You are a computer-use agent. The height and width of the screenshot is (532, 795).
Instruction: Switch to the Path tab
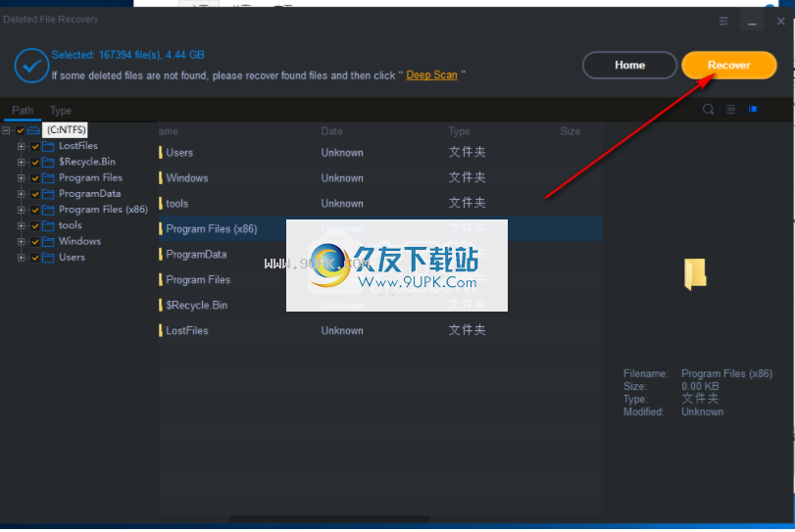click(x=23, y=111)
